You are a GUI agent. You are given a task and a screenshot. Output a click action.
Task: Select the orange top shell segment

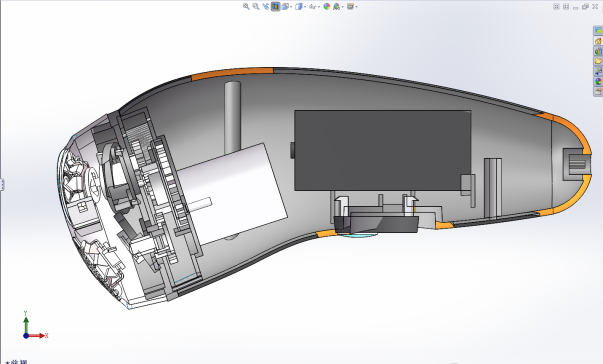click(x=232, y=73)
